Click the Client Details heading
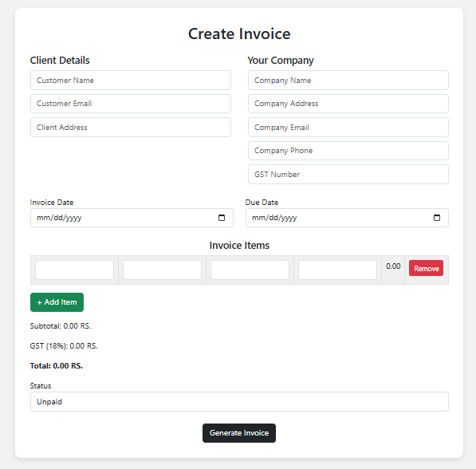 coord(60,60)
